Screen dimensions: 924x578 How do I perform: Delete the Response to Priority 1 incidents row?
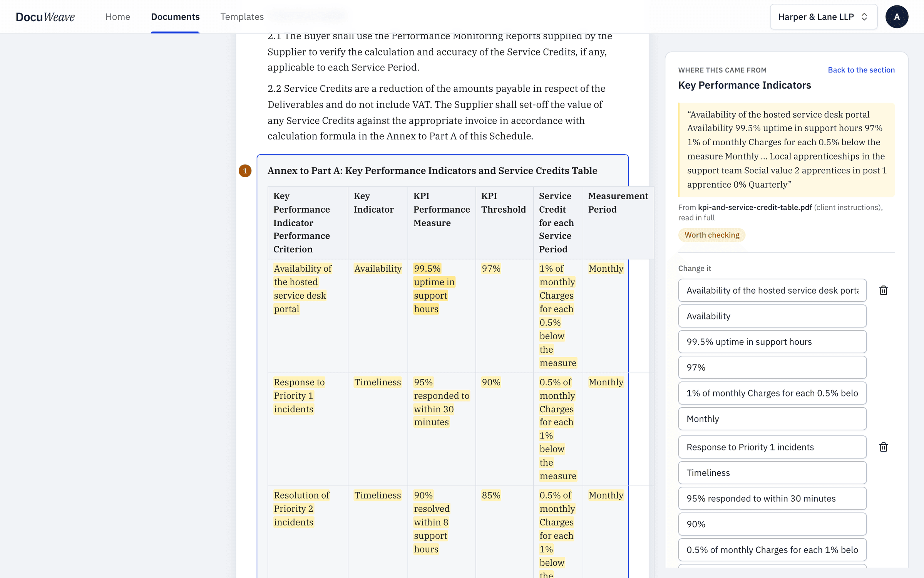pos(883,447)
